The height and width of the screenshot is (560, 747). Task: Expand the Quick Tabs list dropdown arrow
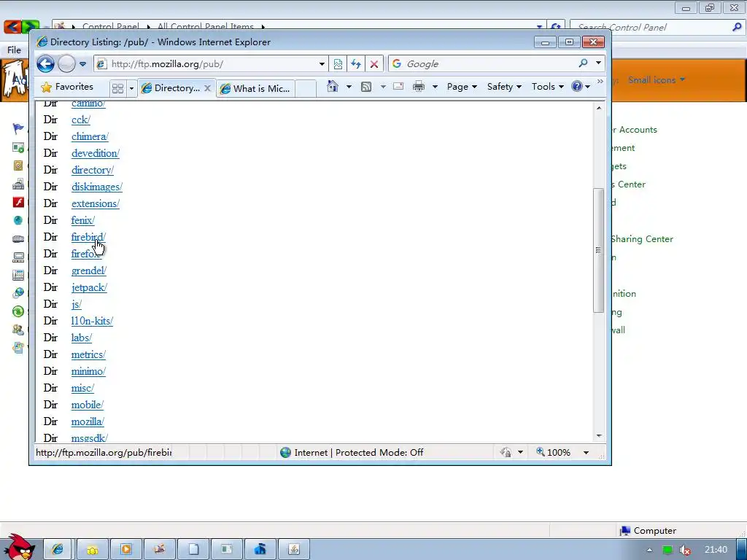131,88
